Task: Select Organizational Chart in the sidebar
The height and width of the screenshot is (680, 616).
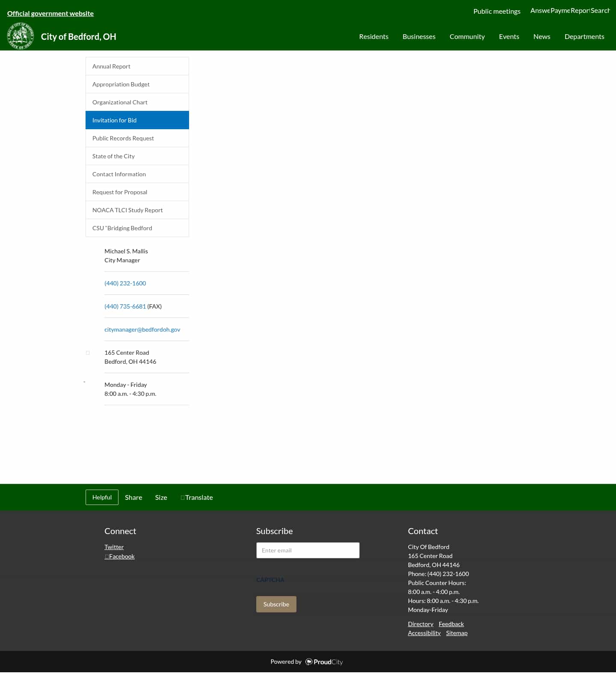Action: click(x=137, y=102)
